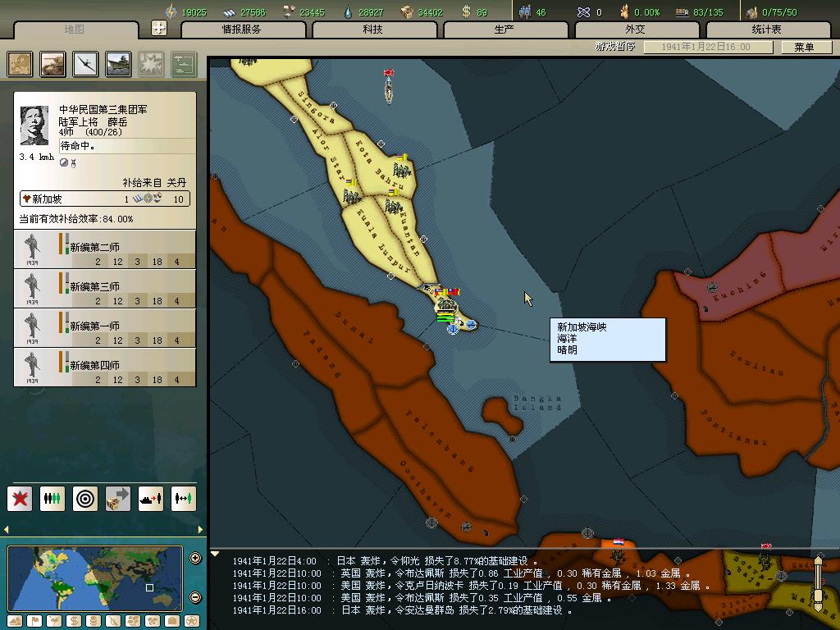The width and height of the screenshot is (840, 630).
Task: Switch to the 外交 diplomacy tab
Action: pyautogui.click(x=635, y=30)
